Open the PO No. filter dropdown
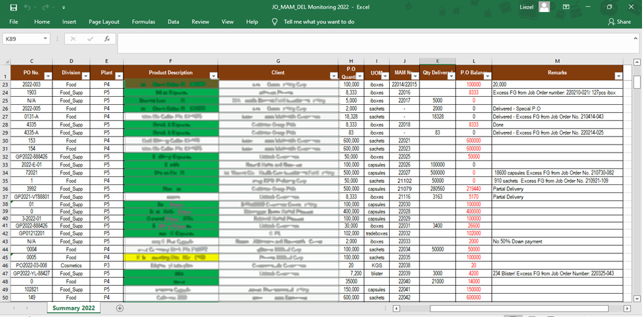This screenshot has width=644, height=317. [x=48, y=76]
